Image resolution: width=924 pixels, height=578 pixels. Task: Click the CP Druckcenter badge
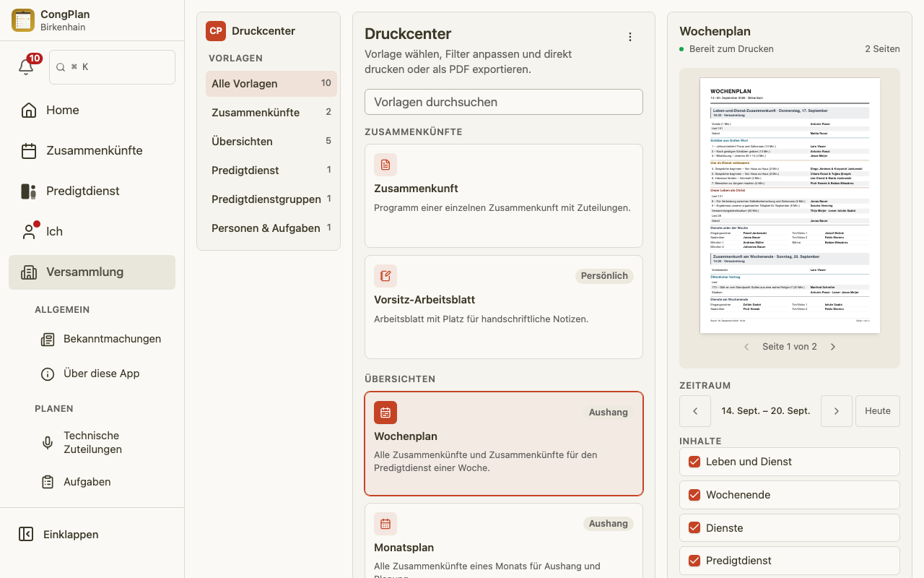coord(216,30)
